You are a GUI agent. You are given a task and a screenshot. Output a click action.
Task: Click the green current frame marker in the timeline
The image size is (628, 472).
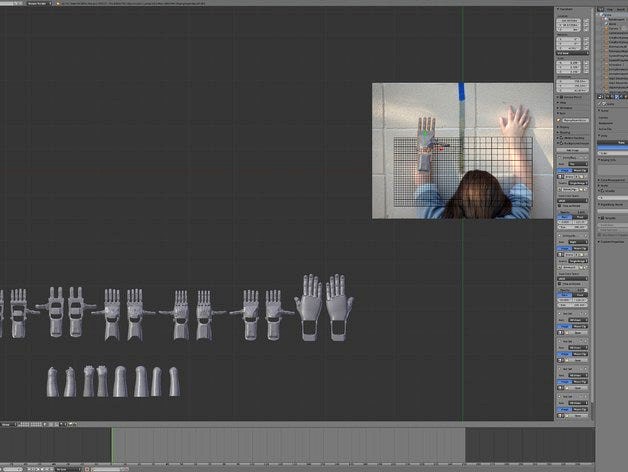(112, 444)
